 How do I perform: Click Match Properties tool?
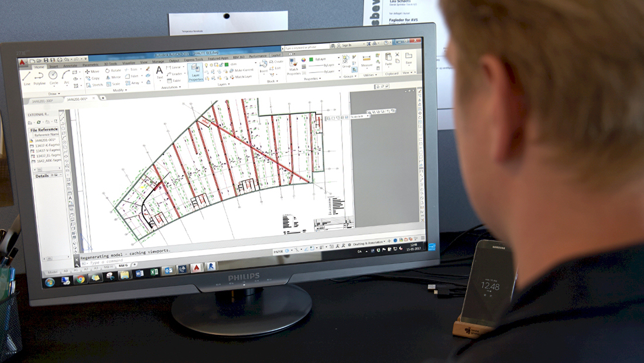pos(293,66)
